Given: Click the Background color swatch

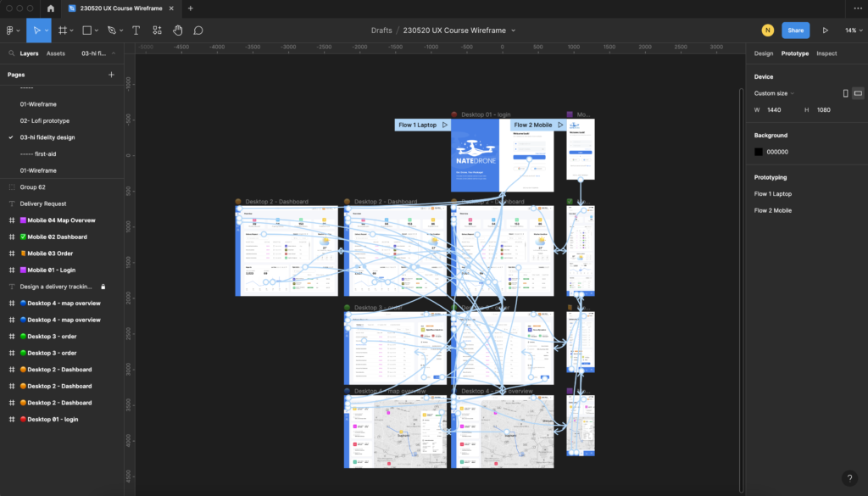Looking at the screenshot, I should coord(759,152).
